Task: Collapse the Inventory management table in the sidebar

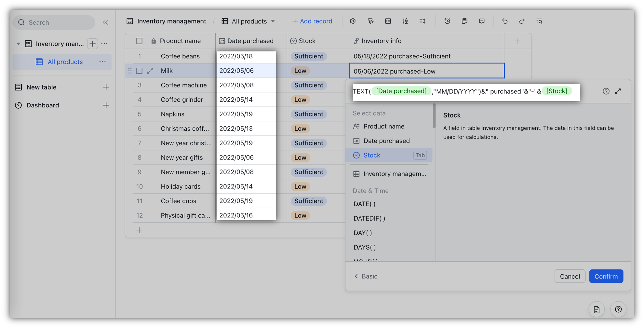Action: tap(18, 44)
